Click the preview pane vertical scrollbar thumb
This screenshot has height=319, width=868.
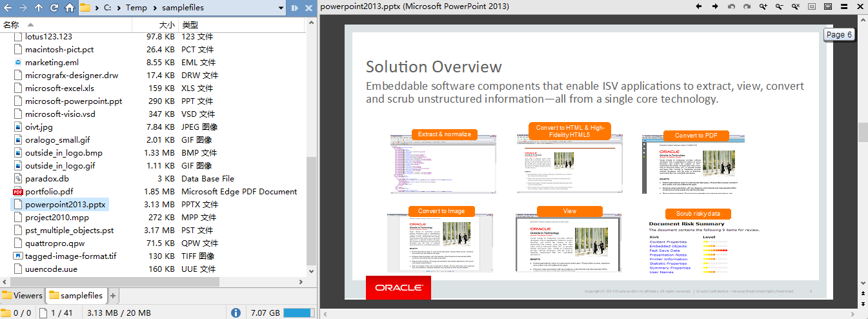point(863,132)
